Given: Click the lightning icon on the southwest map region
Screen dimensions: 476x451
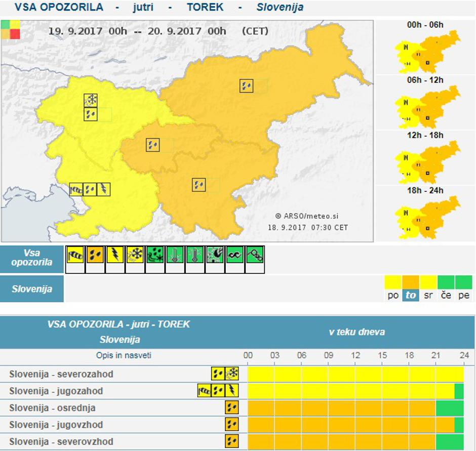Looking at the screenshot, I should 103,189.
